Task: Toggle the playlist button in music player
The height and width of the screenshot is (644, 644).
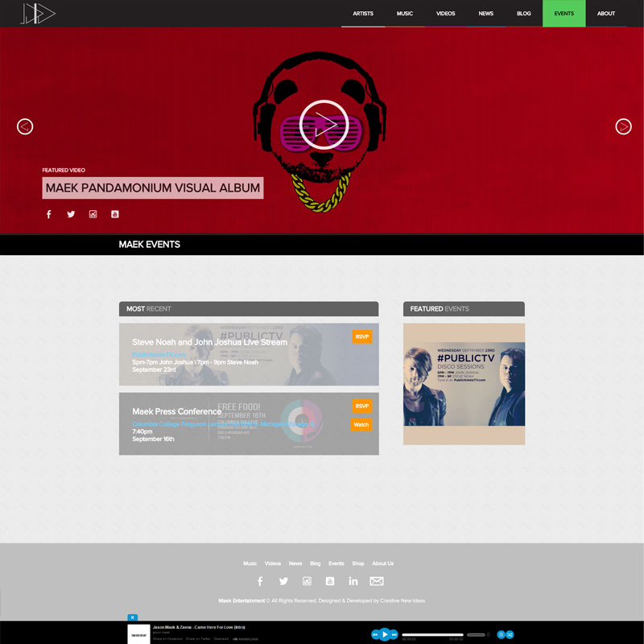Action: (501, 634)
